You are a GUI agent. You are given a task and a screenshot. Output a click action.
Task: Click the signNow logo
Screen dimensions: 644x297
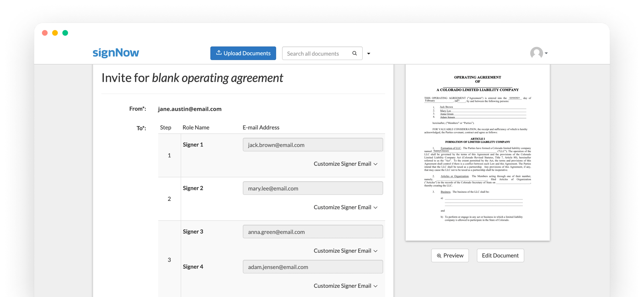pyautogui.click(x=116, y=53)
